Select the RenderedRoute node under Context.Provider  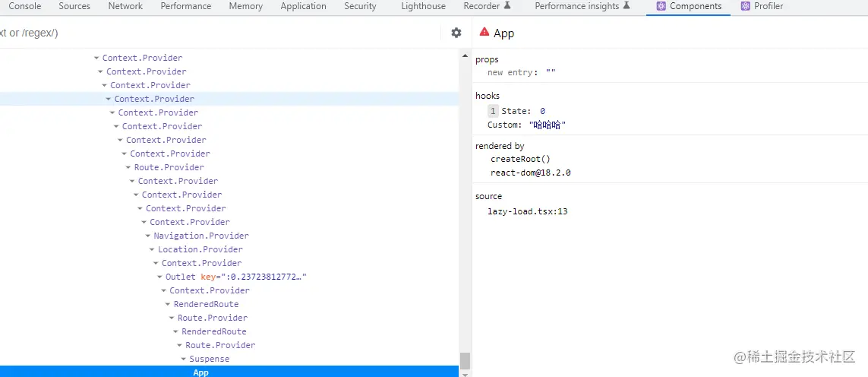click(x=206, y=304)
